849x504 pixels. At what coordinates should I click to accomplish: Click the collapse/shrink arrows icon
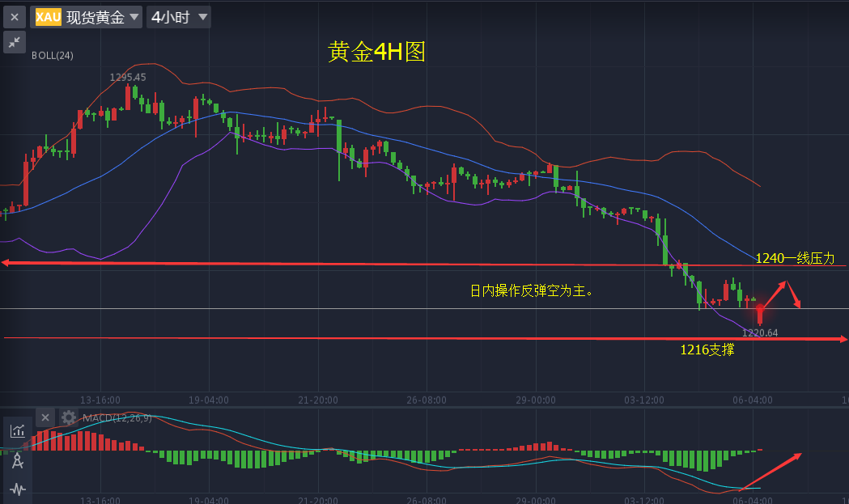pyautogui.click(x=14, y=43)
